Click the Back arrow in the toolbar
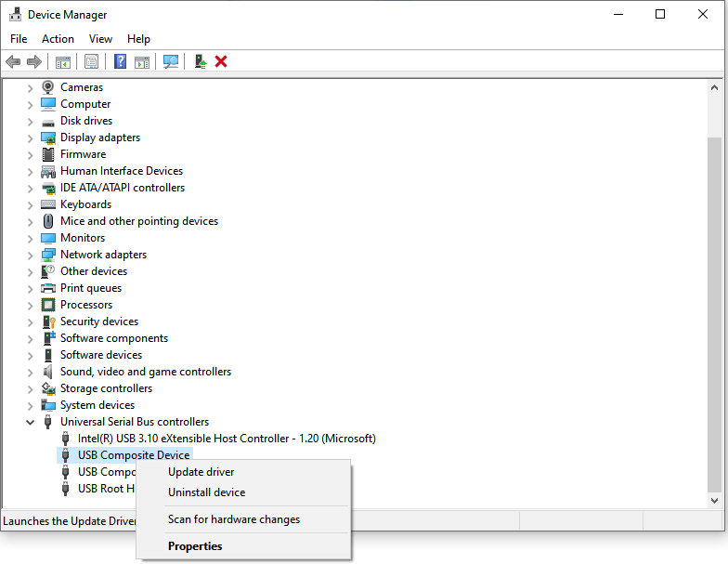This screenshot has width=728, height=564. 13,61
